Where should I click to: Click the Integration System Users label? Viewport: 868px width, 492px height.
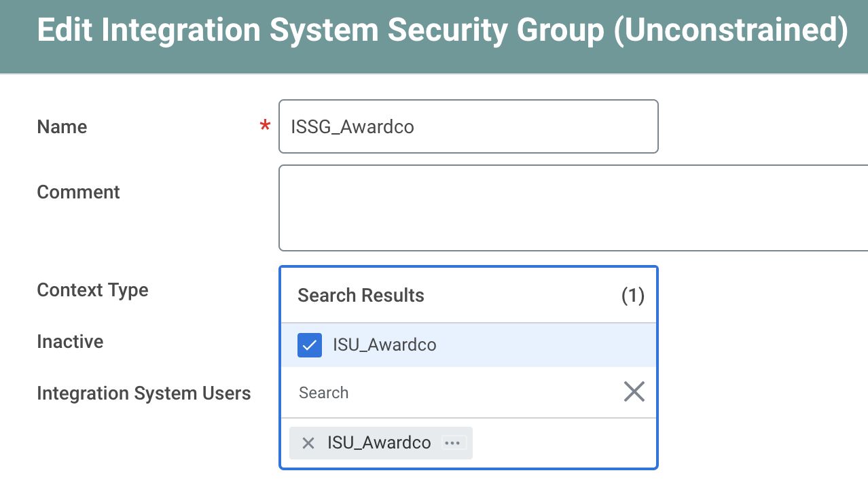click(x=144, y=393)
